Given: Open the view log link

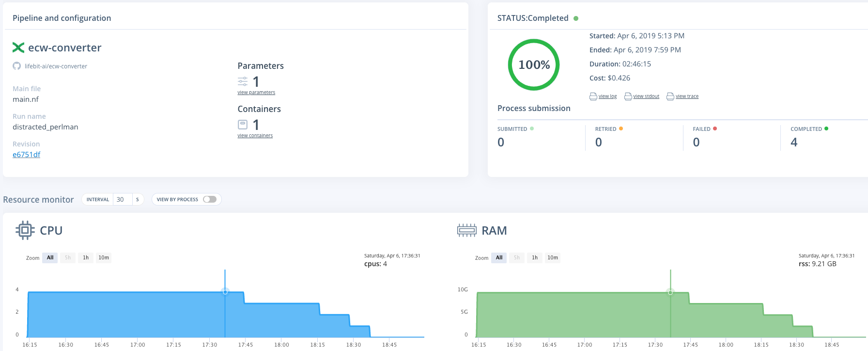Looking at the screenshot, I should click(x=607, y=96).
